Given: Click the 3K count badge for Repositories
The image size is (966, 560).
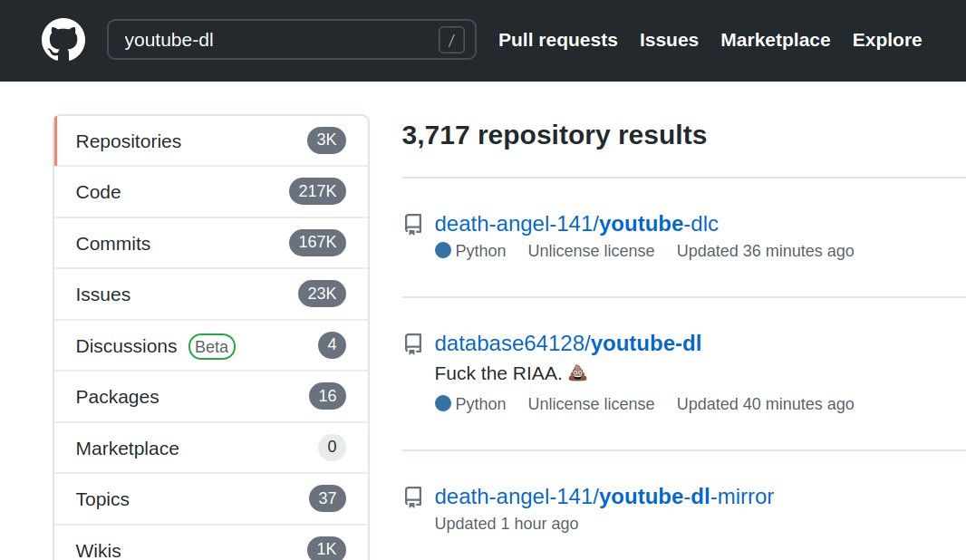Looking at the screenshot, I should click(x=326, y=140).
